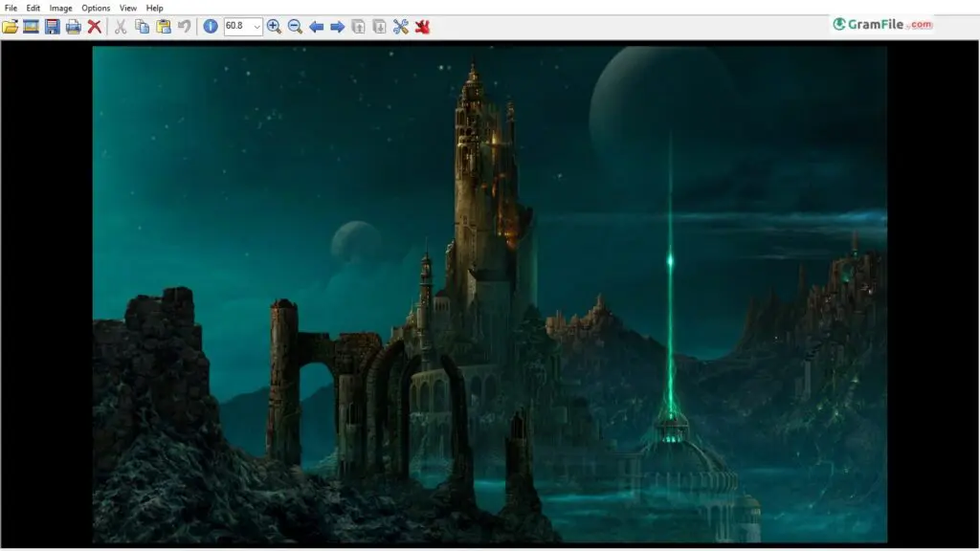Expand the zoom percentage dropdown arrow
Viewport: 980px width, 551px height.
coord(256,26)
